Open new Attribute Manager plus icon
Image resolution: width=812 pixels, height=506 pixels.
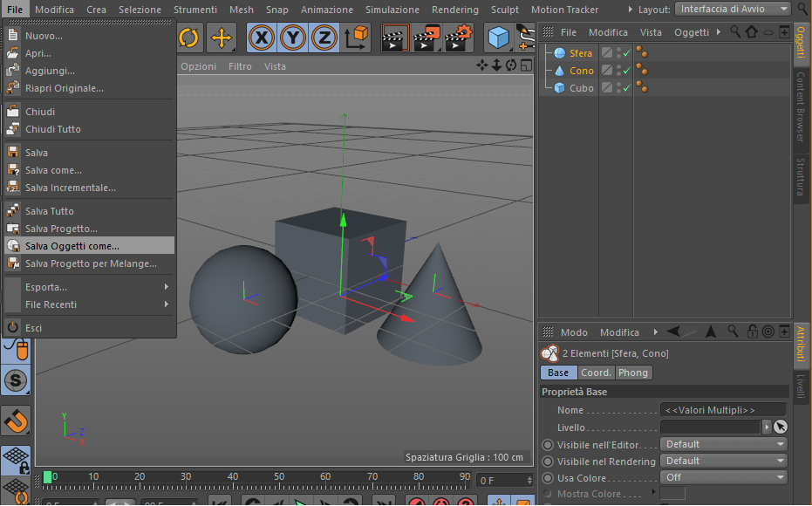click(x=785, y=332)
